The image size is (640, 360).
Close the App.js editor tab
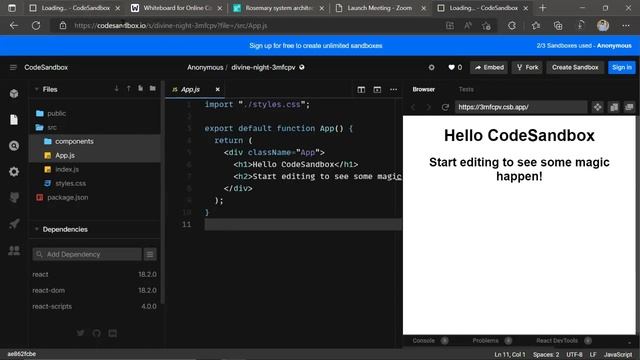pos(218,89)
